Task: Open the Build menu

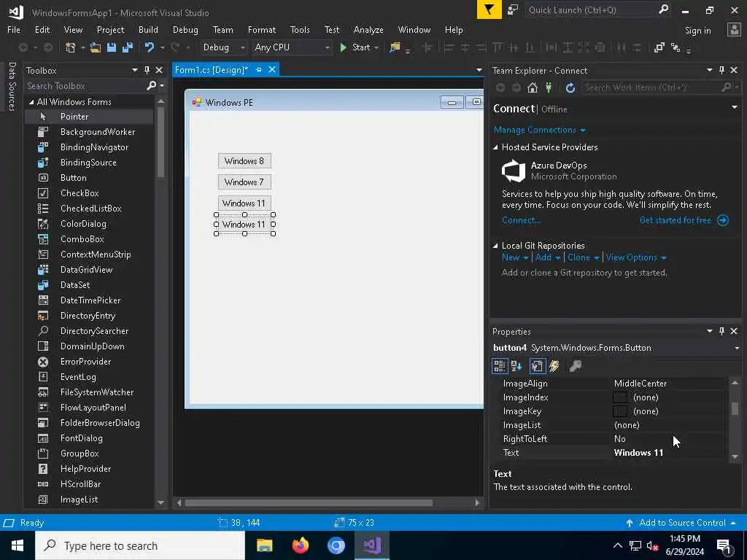Action: 148,29
